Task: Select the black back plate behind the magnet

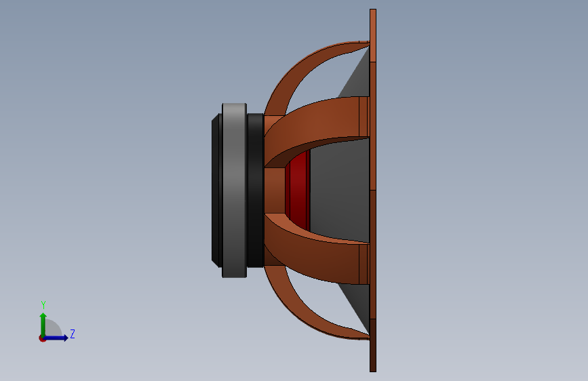Action: point(217,190)
